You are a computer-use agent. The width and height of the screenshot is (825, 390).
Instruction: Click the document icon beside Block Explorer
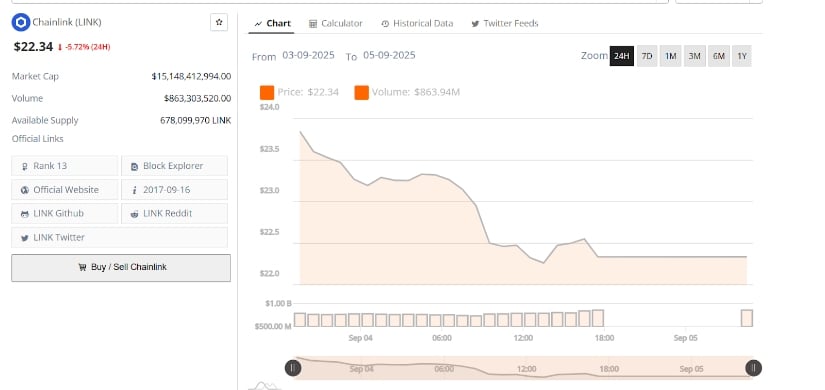(x=134, y=166)
